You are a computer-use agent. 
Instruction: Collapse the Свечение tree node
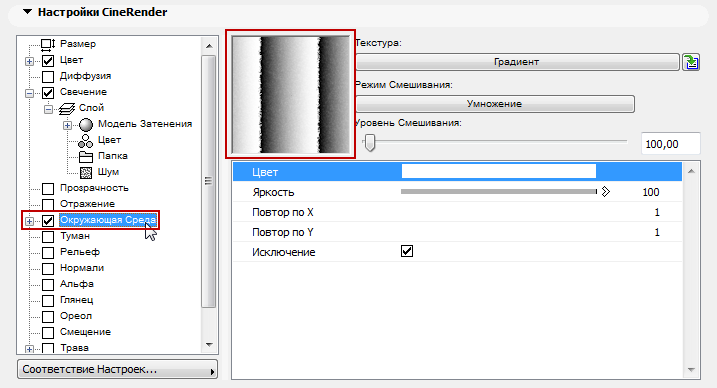pyautogui.click(x=29, y=93)
